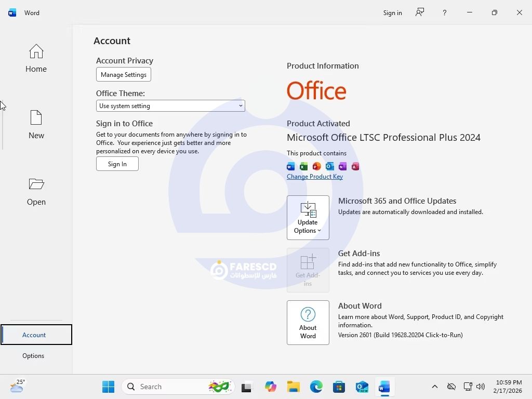Open the Open folder icon
Viewport: 532px width, 399px height.
36,184
